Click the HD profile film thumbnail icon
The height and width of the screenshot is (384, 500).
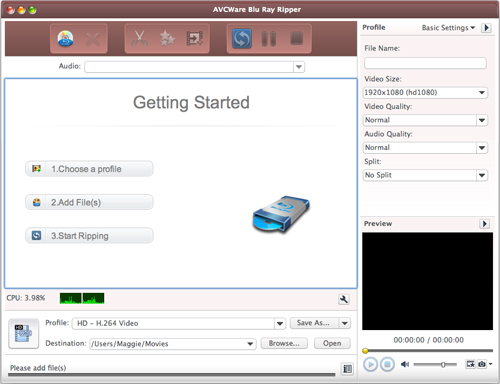[23, 334]
